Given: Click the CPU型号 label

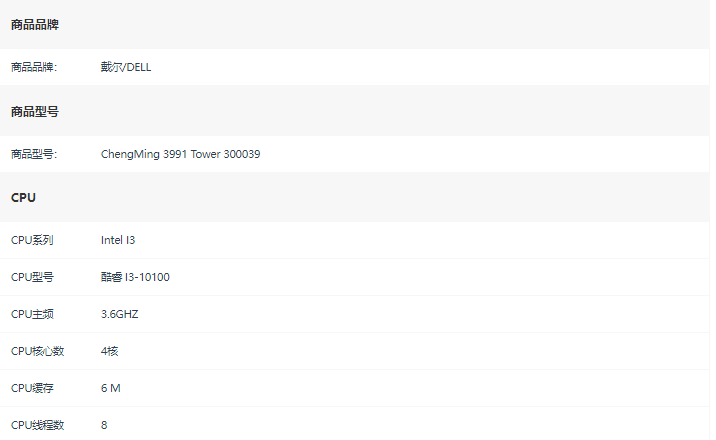Looking at the screenshot, I should [x=32, y=277].
